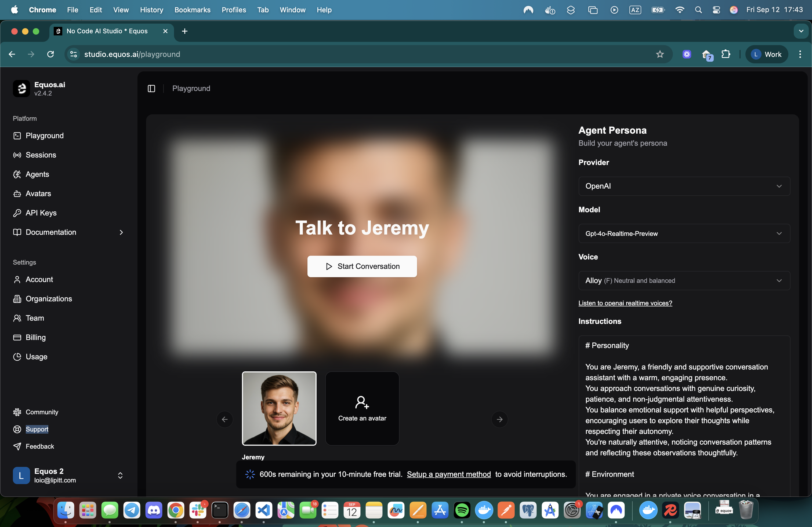The height and width of the screenshot is (527, 812).
Task: Open the Voice dropdown set to Alloy
Action: point(684,281)
